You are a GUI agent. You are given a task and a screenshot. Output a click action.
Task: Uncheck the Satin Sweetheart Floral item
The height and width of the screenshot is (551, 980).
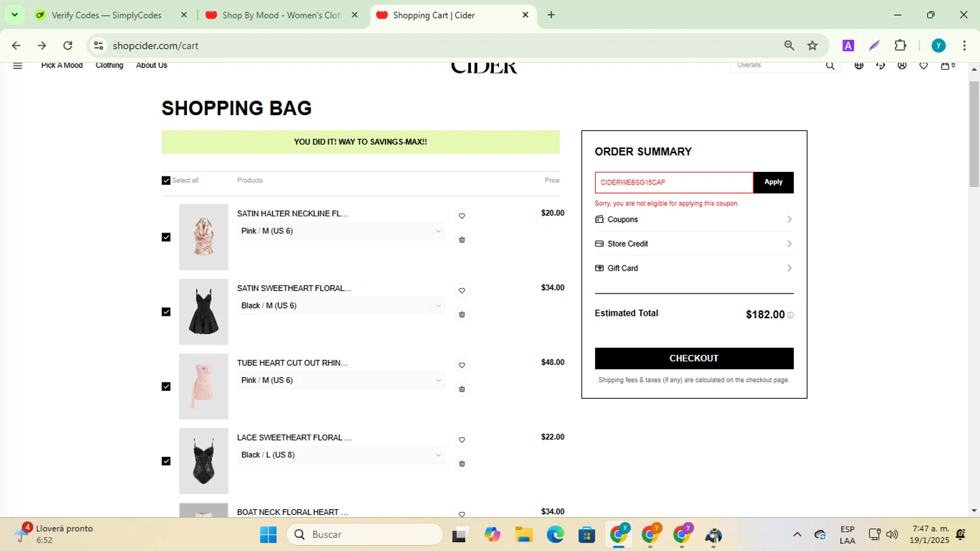pyautogui.click(x=166, y=312)
